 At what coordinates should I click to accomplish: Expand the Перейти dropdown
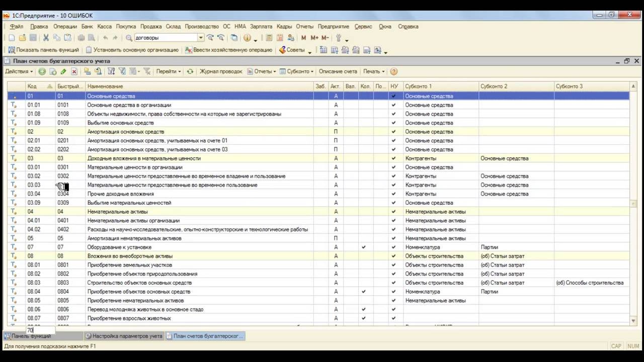168,71
